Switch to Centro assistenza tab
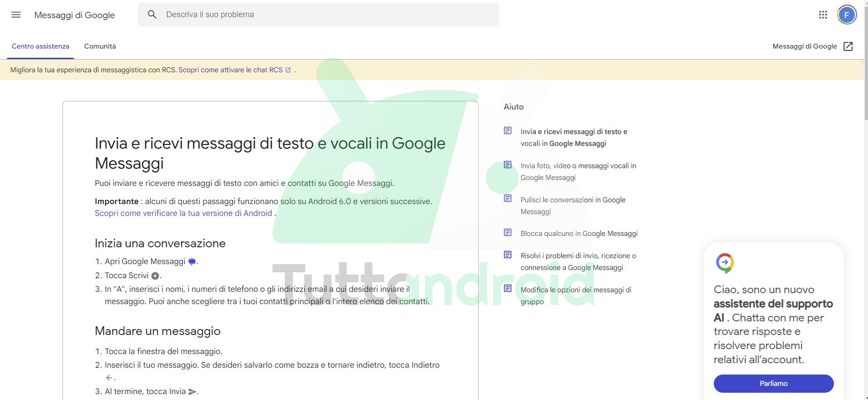 [40, 46]
